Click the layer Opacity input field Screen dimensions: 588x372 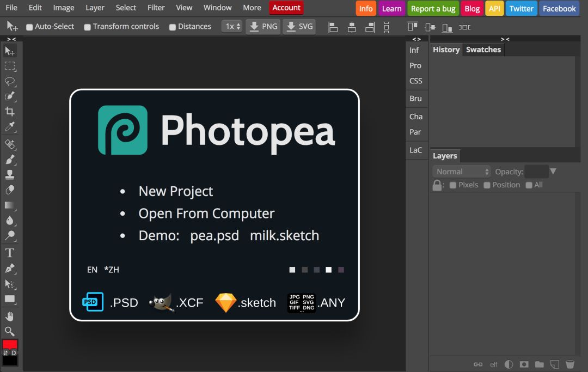coord(536,172)
